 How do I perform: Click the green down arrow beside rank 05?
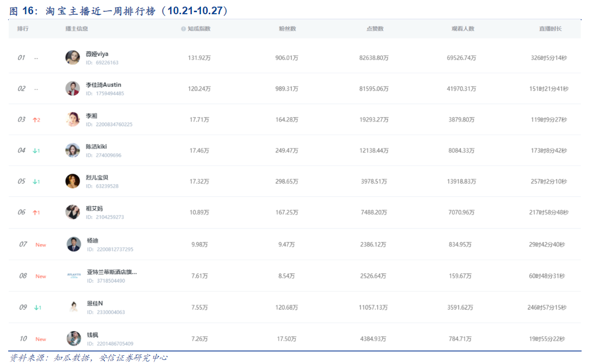click(35, 181)
